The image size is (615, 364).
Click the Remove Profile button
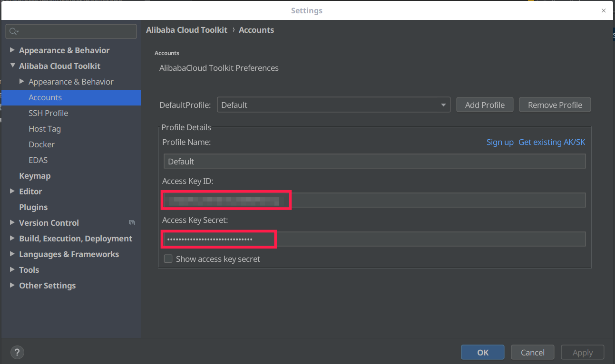555,105
